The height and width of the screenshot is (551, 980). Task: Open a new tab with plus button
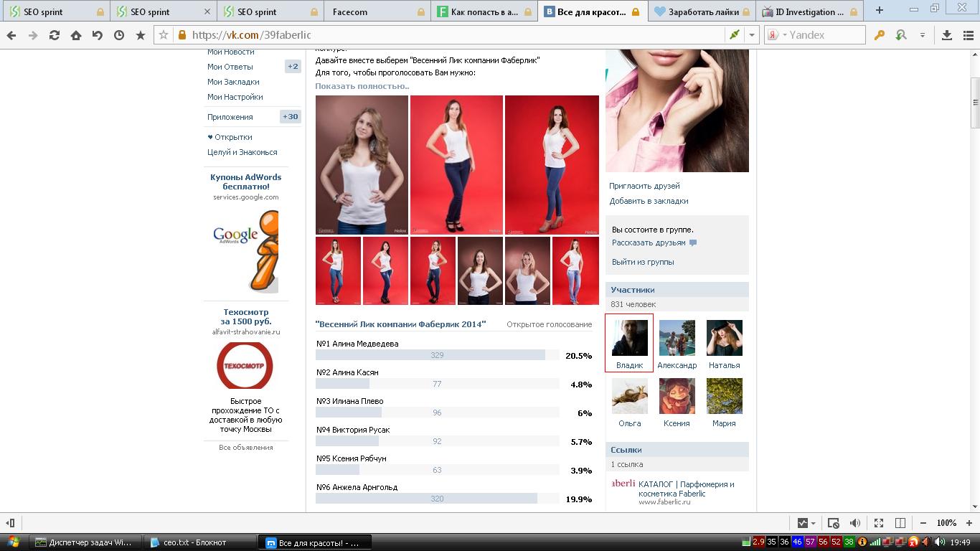pos(879,11)
